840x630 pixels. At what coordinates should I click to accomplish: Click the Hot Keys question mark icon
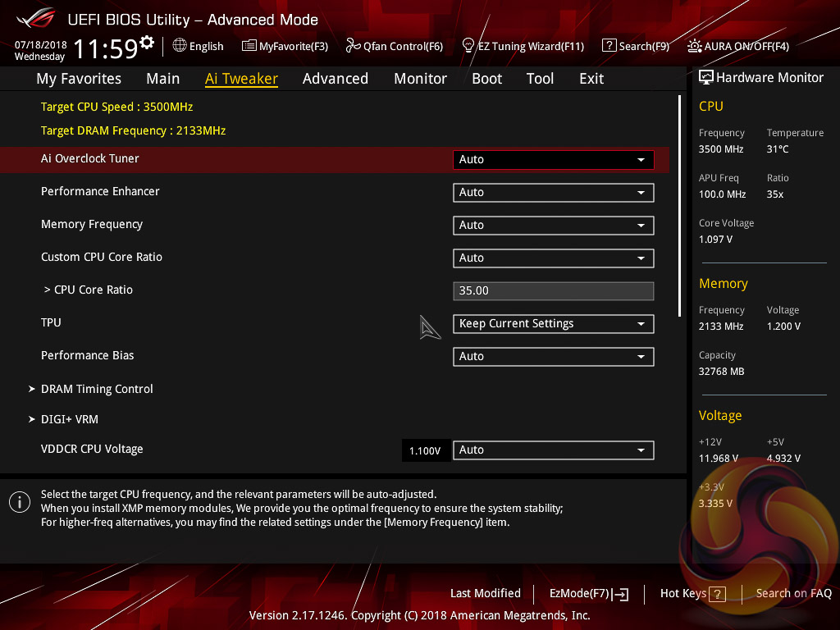point(717,594)
